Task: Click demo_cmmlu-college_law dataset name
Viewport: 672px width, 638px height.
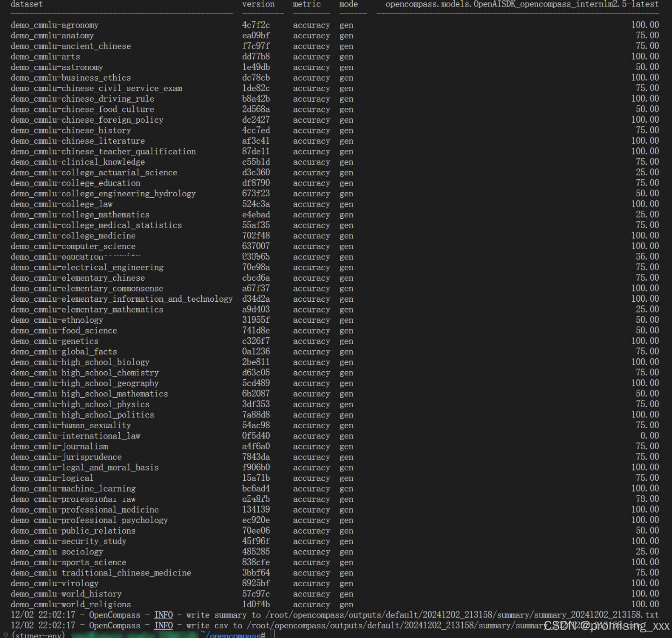Action: [x=62, y=204]
